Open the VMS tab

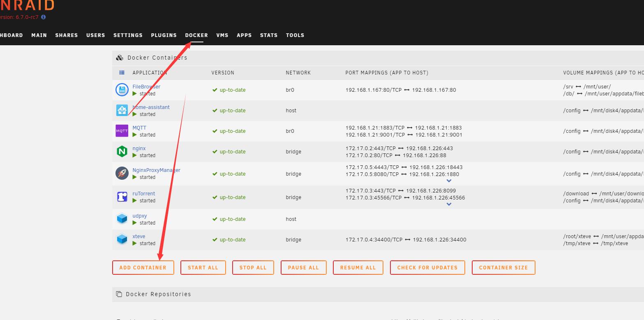(222, 35)
